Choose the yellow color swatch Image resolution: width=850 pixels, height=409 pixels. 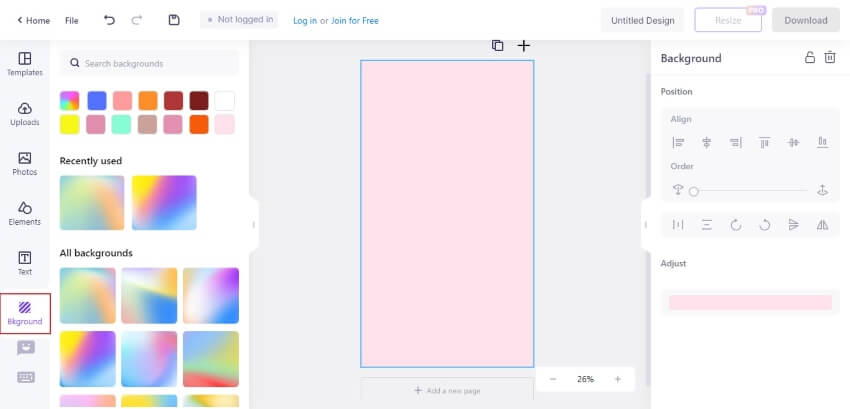[69, 124]
